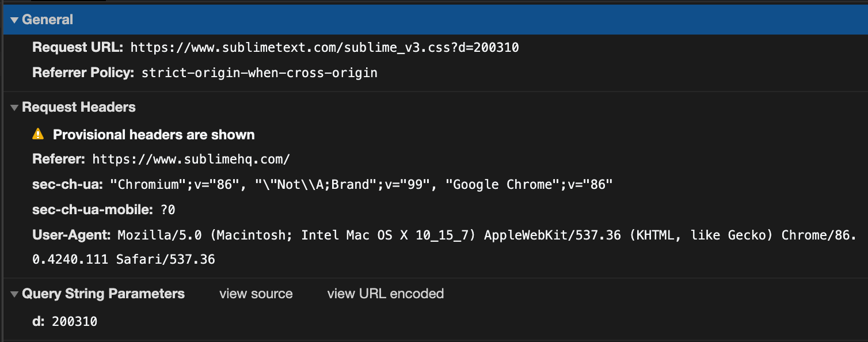
Task: Open view source for query parameters
Action: pyautogui.click(x=256, y=294)
